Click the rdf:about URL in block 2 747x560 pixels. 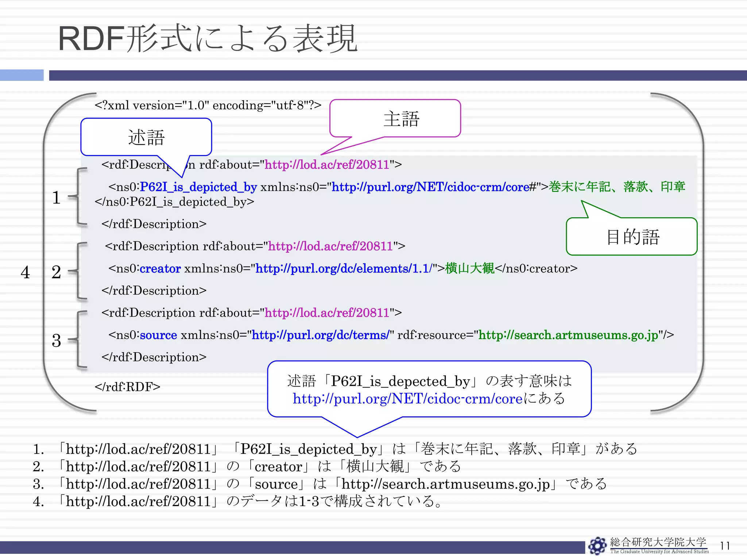pos(330,246)
